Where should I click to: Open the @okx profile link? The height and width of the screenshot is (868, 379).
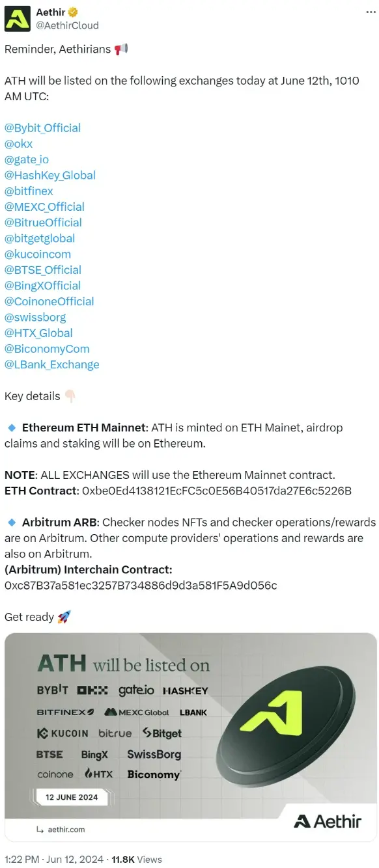pyautogui.click(x=18, y=144)
